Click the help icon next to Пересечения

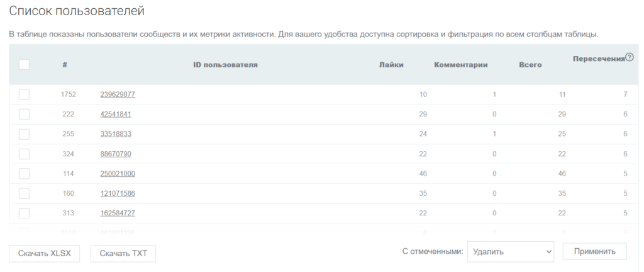629,57
